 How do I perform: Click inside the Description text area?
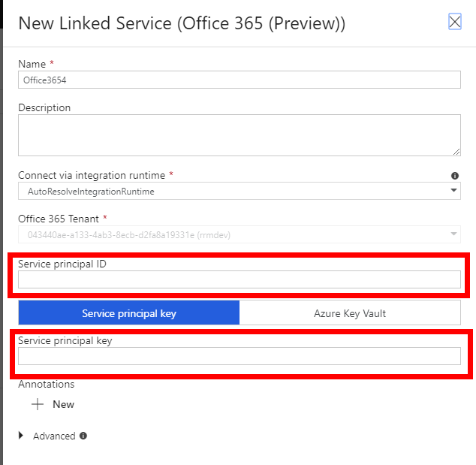[239, 135]
